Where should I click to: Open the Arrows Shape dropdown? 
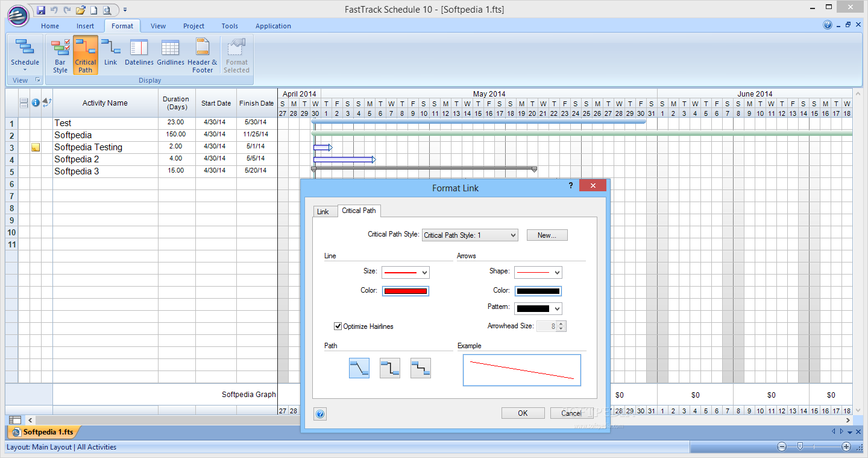538,272
